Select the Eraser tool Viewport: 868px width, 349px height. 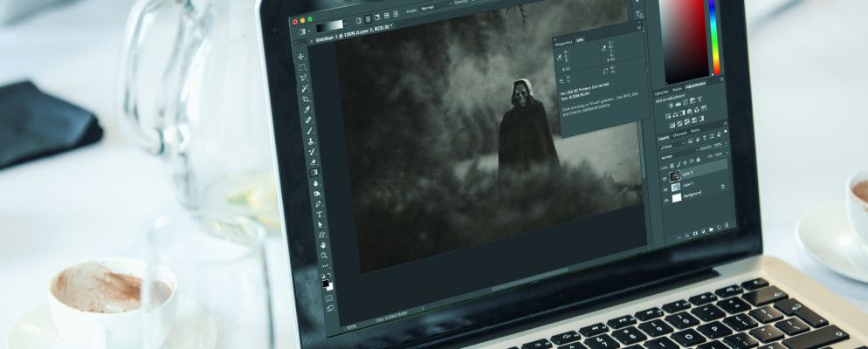point(313,161)
